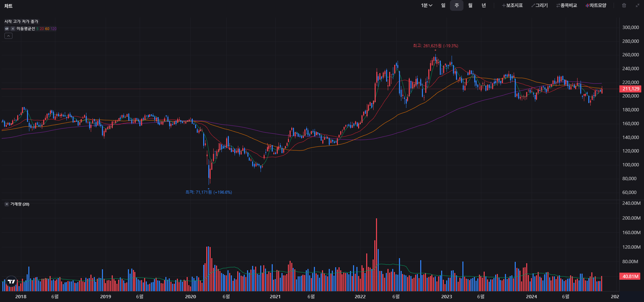Viewport: 644px width, 302px height.
Task: Switch to the 일 daily chart tab
Action: pyautogui.click(x=443, y=5)
